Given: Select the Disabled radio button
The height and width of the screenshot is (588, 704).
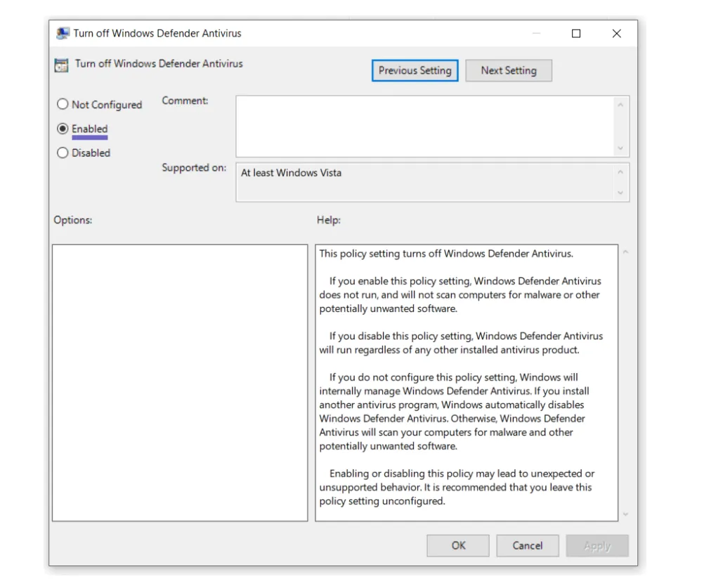Looking at the screenshot, I should click(63, 152).
